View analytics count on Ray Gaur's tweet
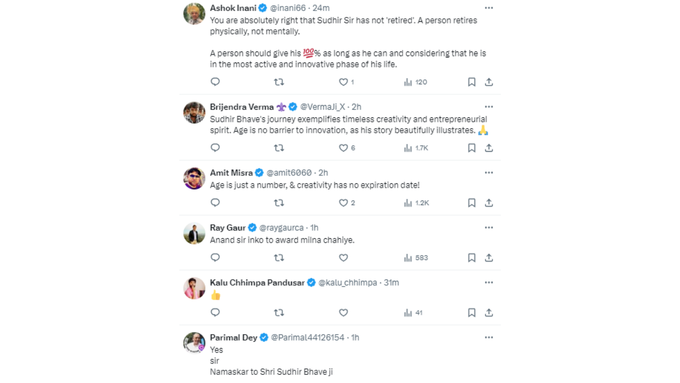Screen dimensions: 680x383 pos(415,258)
